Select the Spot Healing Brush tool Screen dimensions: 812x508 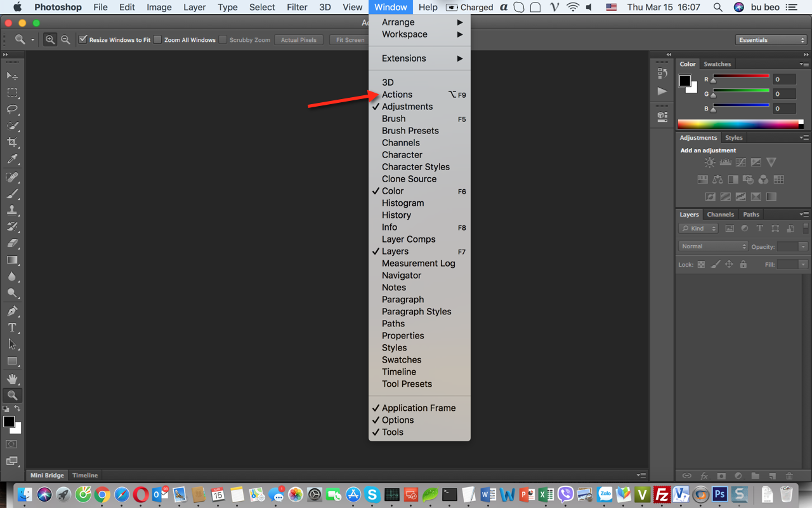pos(12,177)
